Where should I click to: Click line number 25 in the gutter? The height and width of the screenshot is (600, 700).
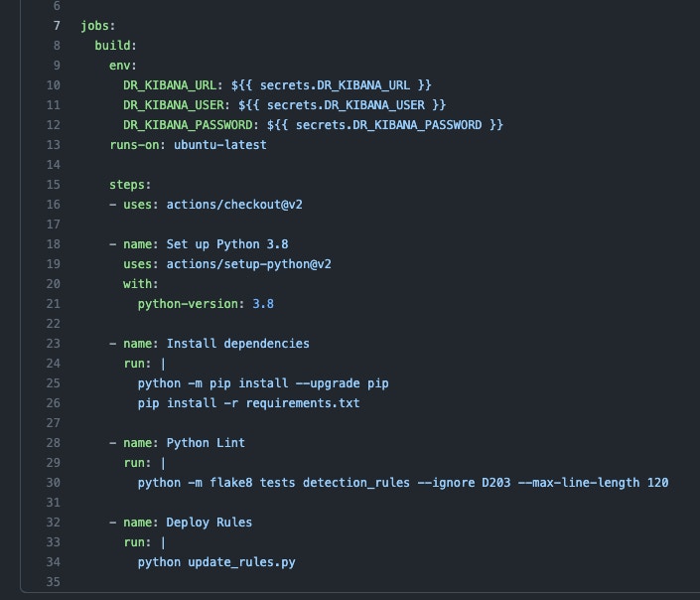coord(53,383)
